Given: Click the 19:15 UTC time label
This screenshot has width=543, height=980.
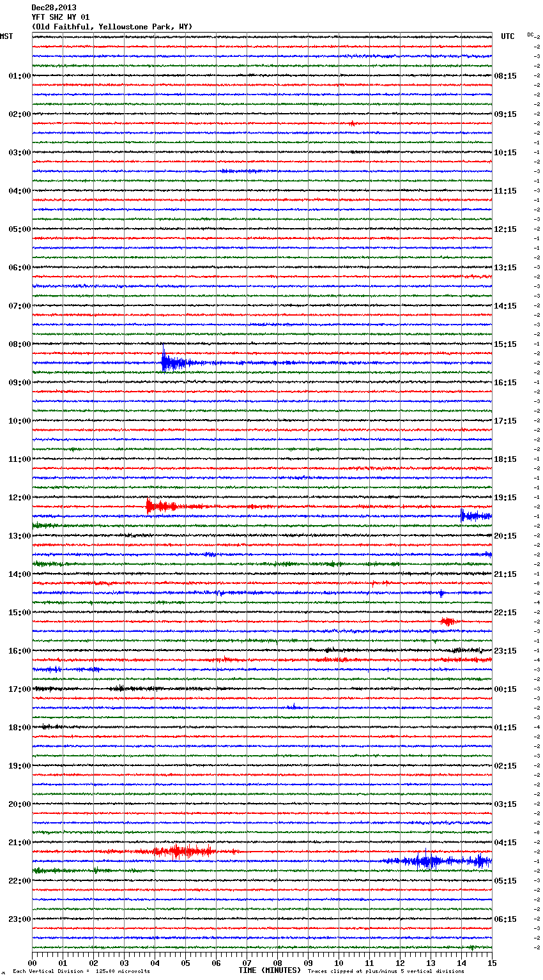Looking at the screenshot, I should [x=505, y=498].
